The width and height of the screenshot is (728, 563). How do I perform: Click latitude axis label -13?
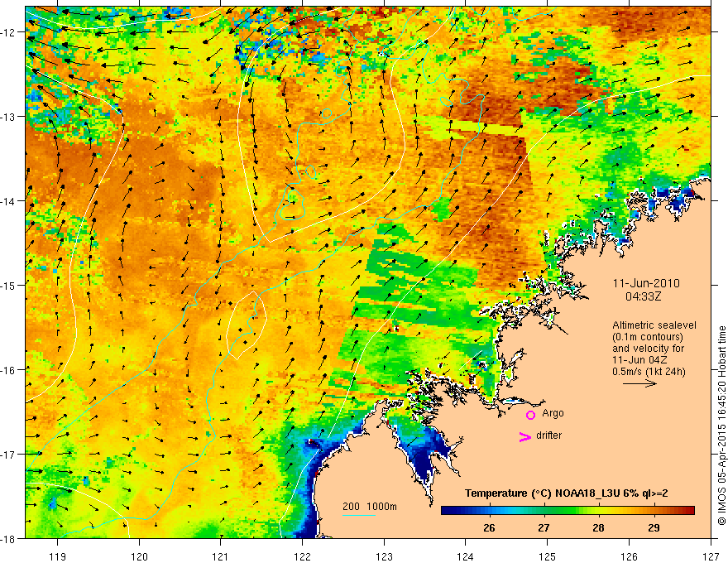[8, 117]
